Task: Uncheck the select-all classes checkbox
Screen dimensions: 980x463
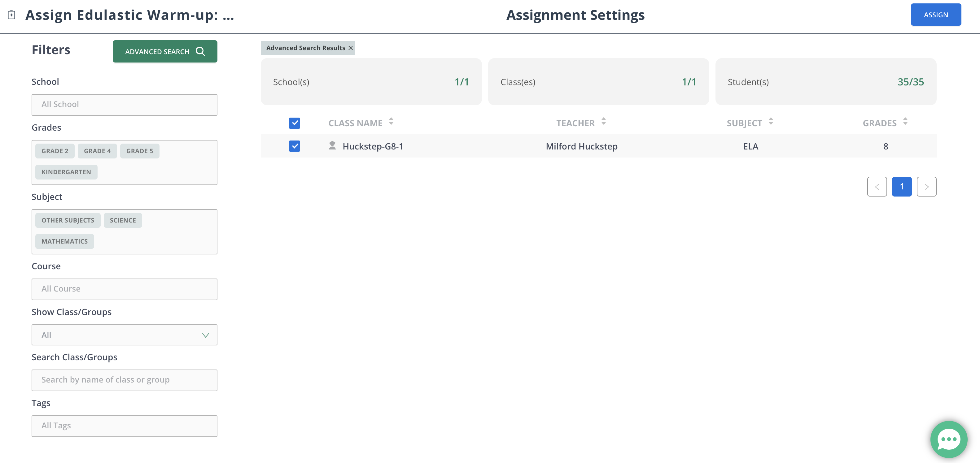Action: [x=295, y=123]
